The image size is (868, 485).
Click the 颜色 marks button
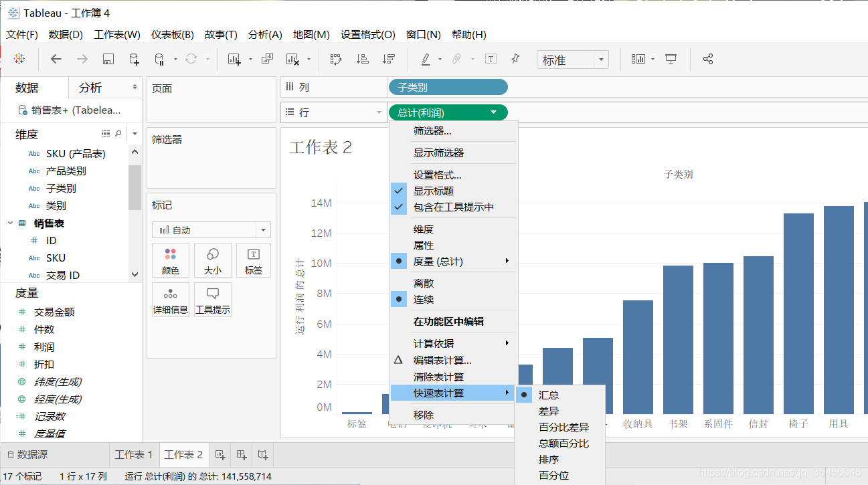tap(171, 260)
